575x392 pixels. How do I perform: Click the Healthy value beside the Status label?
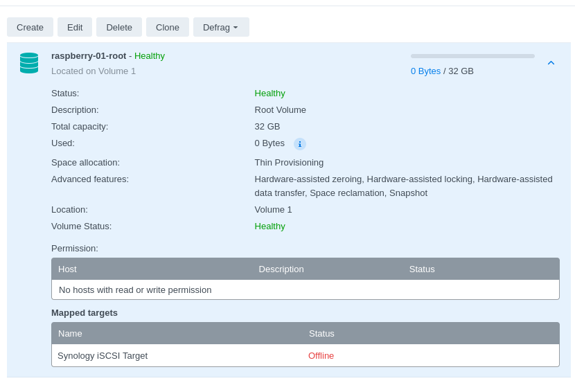[x=270, y=93]
